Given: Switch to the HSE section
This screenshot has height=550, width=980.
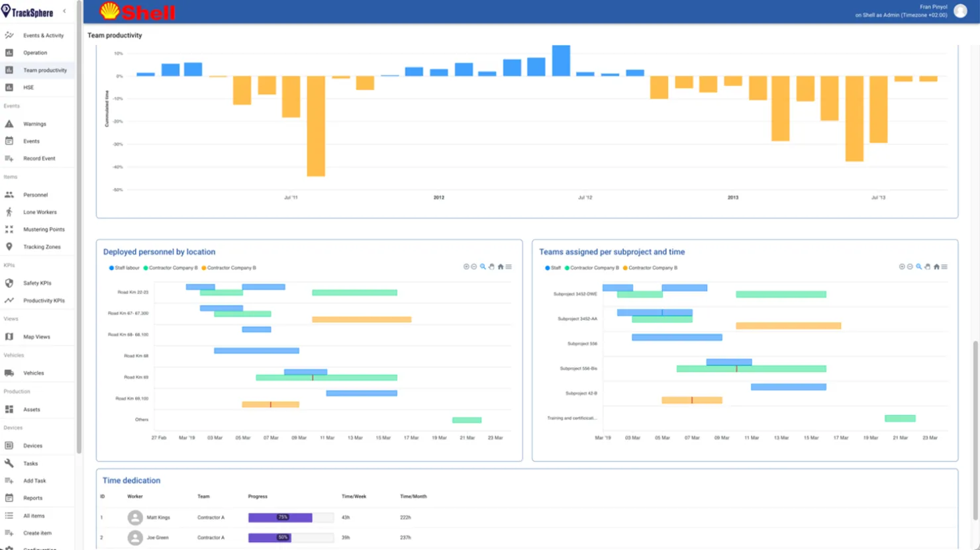Looking at the screenshot, I should (28, 87).
